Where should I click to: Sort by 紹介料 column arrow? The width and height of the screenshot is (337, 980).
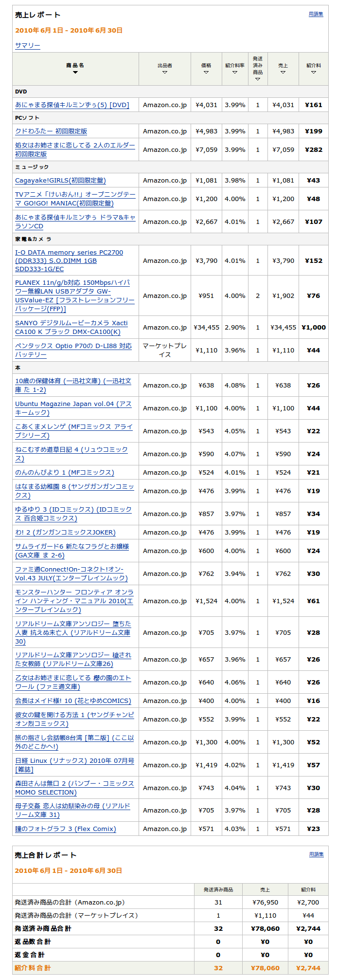click(314, 73)
